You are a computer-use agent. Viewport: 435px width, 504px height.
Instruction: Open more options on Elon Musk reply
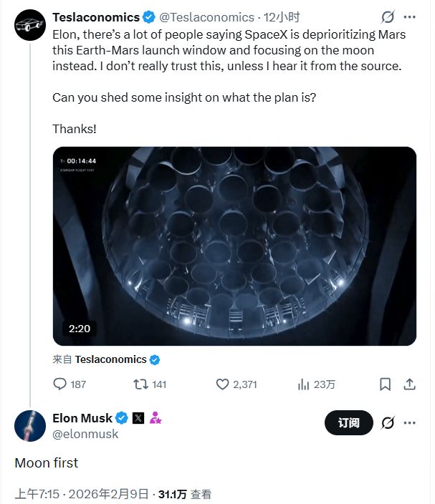pyautogui.click(x=410, y=422)
